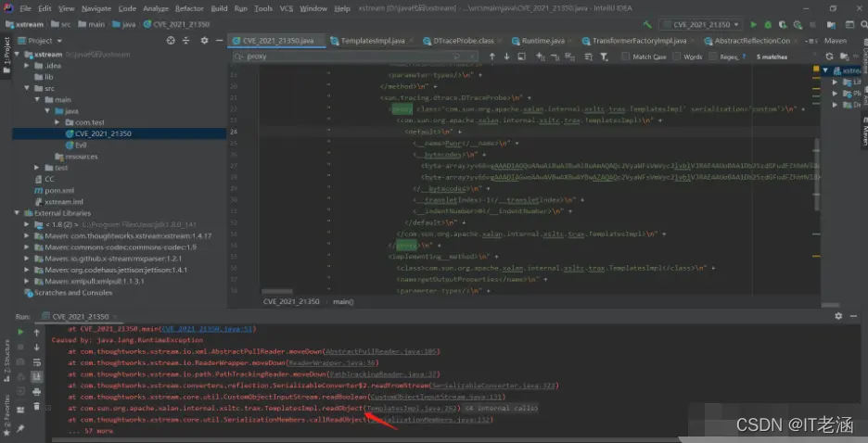This screenshot has height=443, width=868.
Task: Click up stack trace arrow in Run panel
Action: click(x=36, y=332)
